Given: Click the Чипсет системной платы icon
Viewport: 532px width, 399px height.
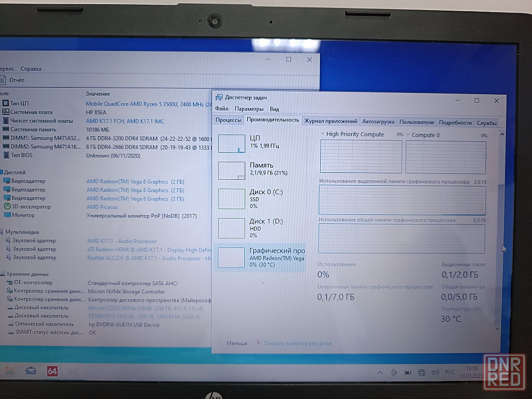Looking at the screenshot, I should [6, 120].
